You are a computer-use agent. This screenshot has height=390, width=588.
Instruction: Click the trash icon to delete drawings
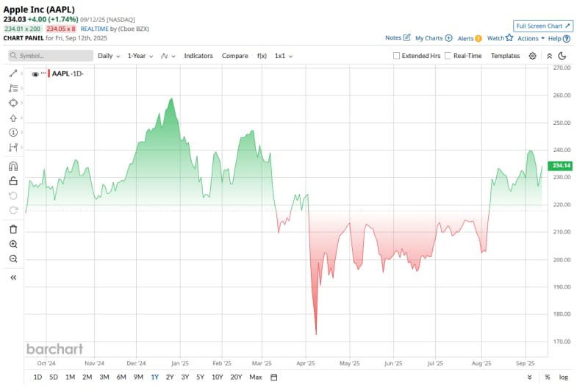point(13,229)
